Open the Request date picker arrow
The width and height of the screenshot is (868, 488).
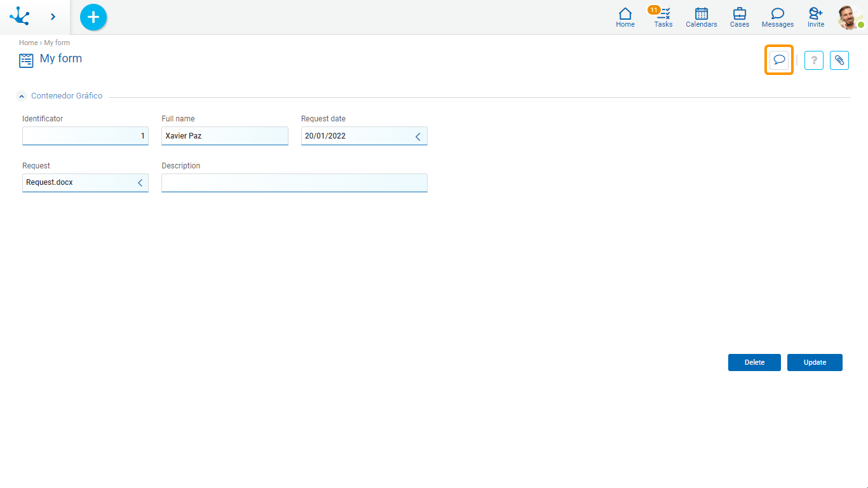(418, 137)
